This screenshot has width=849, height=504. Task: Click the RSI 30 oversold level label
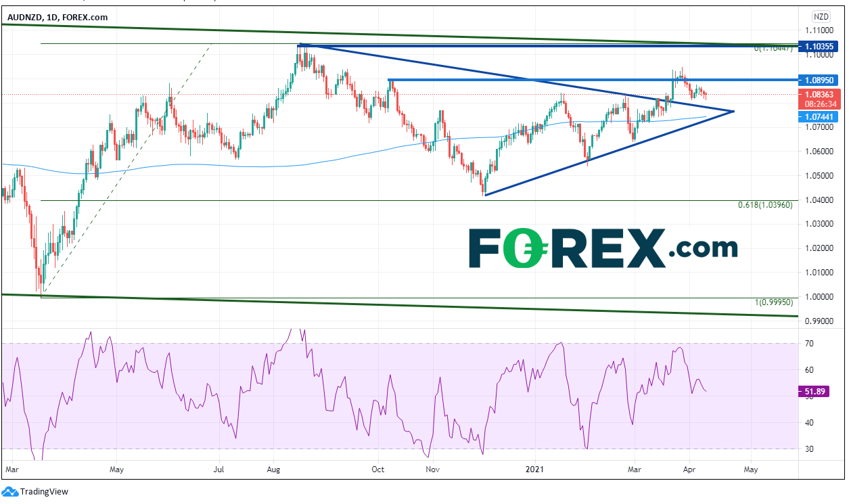(x=809, y=449)
